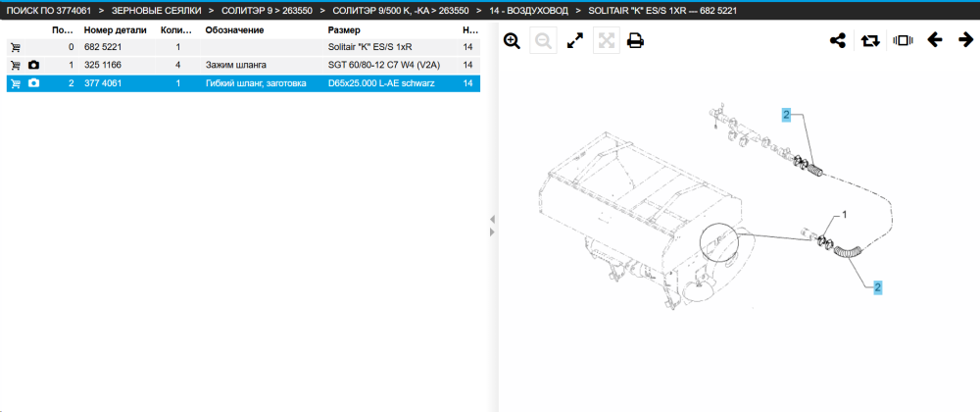Select row Зажим шланга

click(x=243, y=65)
